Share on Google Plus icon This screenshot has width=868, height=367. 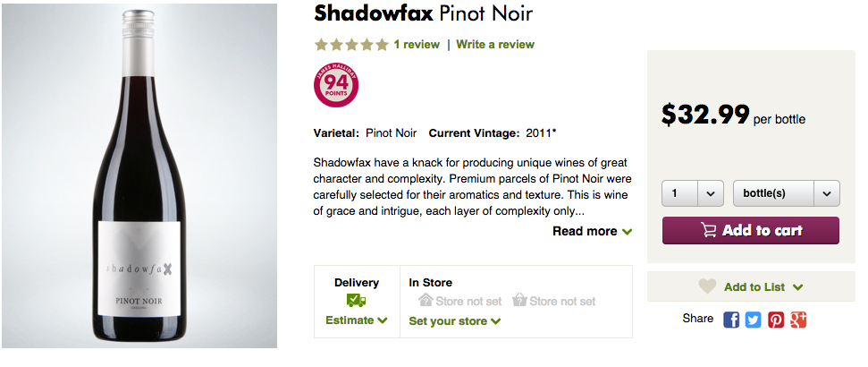798,320
